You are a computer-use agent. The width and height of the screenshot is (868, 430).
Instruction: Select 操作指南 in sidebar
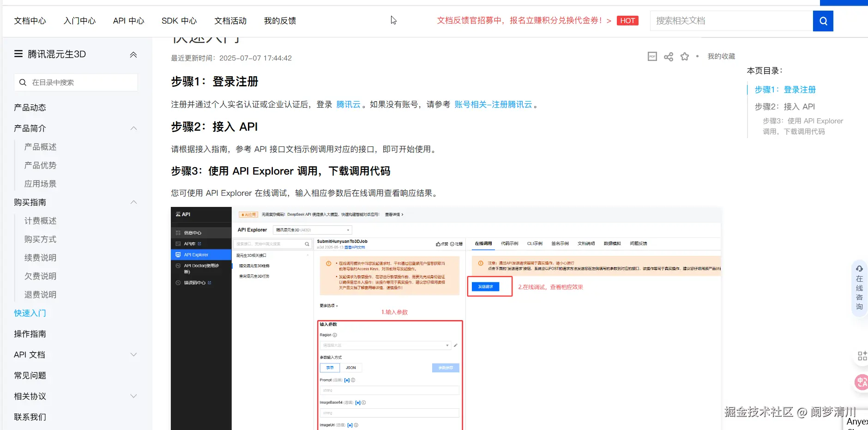(x=30, y=334)
